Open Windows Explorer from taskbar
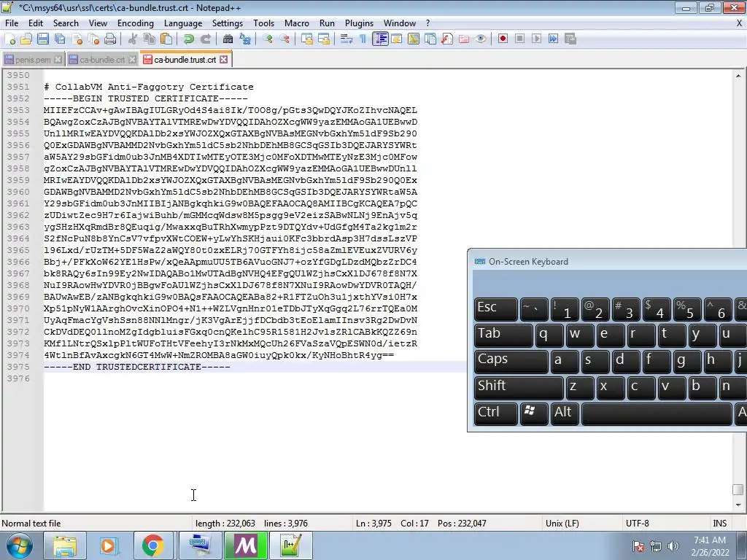This screenshot has height=560, width=747. click(65, 545)
